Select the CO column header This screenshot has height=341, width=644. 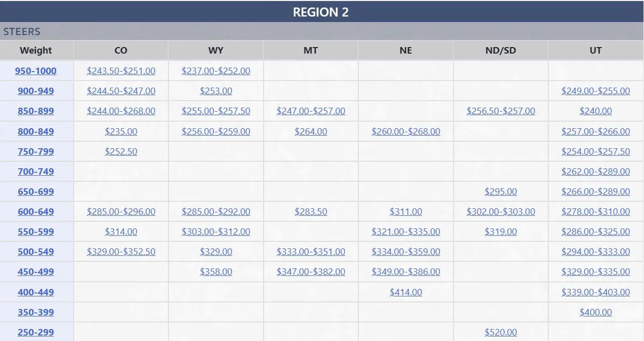pos(121,51)
